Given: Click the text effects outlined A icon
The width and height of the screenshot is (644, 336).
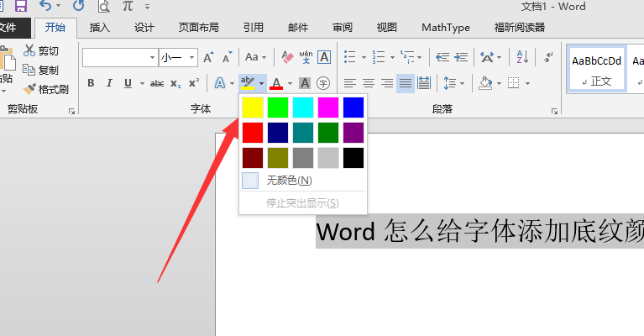Looking at the screenshot, I should [x=220, y=83].
